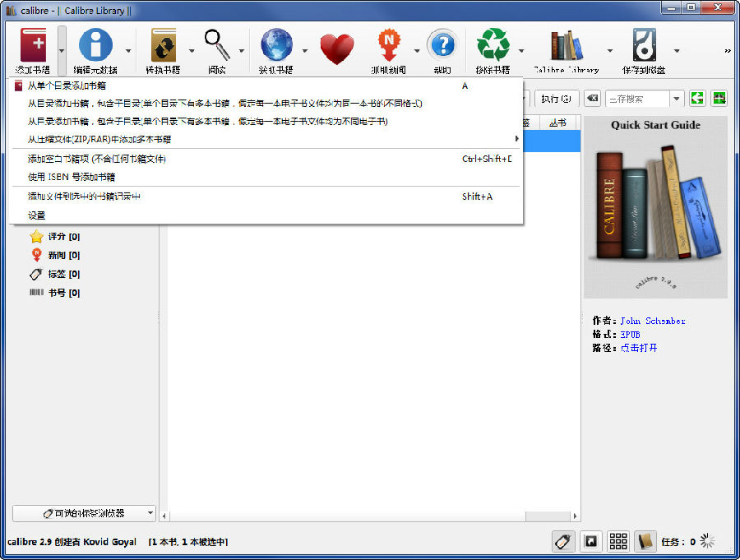Open the Calibre Library bookshelf icon
The width and height of the screenshot is (740, 560).
point(567,45)
